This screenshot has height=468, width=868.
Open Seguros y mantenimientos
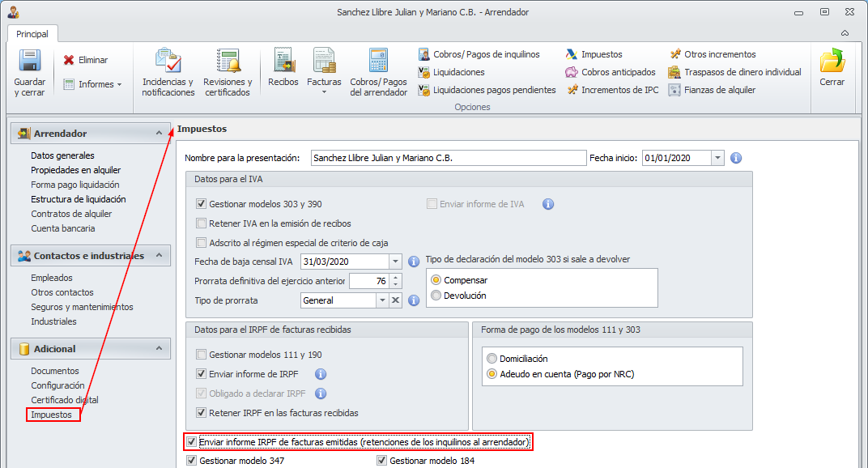(x=82, y=307)
